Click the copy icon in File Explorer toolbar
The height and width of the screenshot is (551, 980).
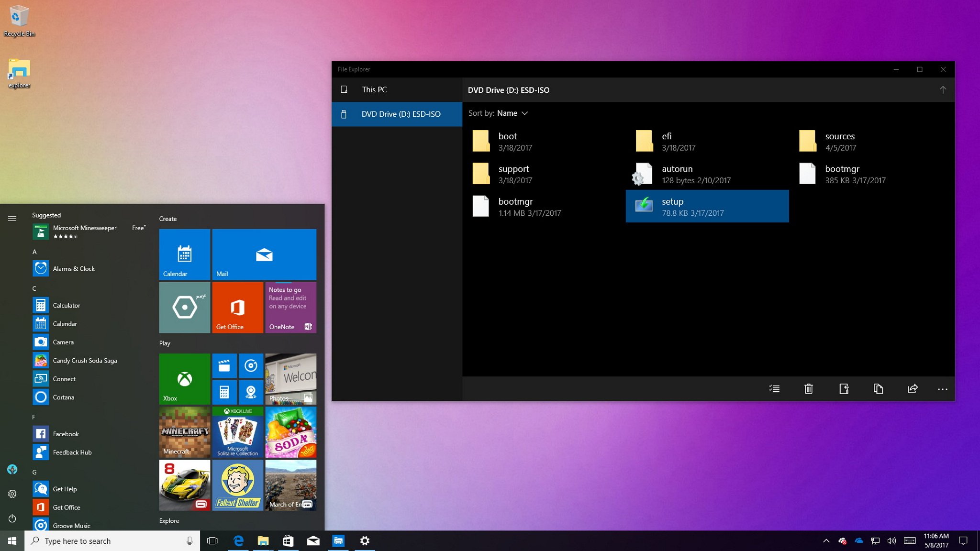pos(878,388)
